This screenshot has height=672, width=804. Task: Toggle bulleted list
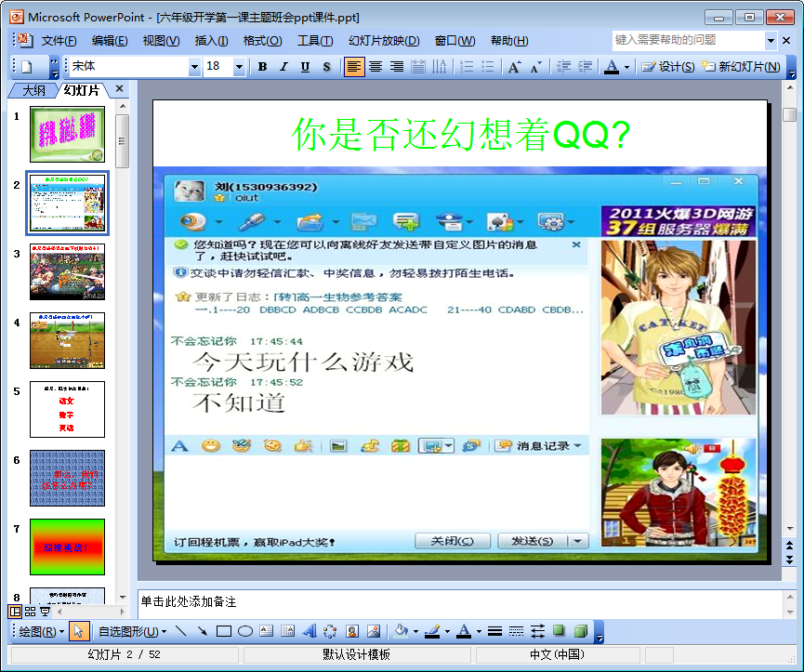(x=488, y=67)
